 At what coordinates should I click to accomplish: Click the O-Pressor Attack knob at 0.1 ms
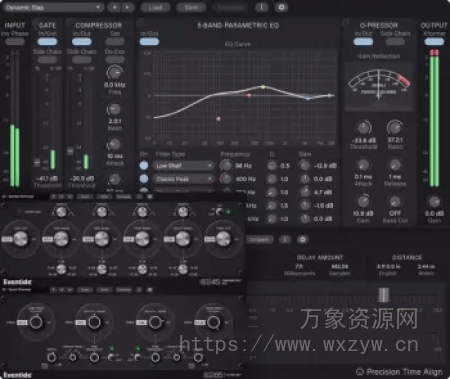363,165
